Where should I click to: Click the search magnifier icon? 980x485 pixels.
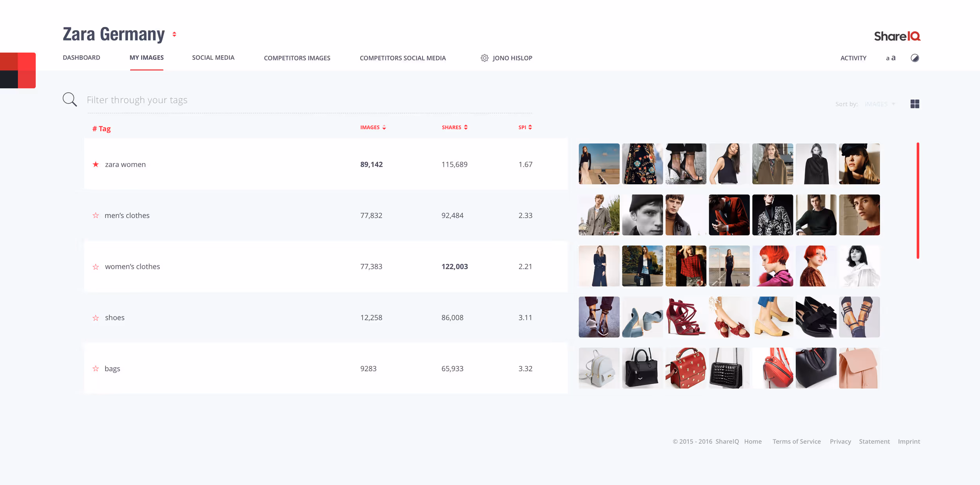click(x=70, y=100)
